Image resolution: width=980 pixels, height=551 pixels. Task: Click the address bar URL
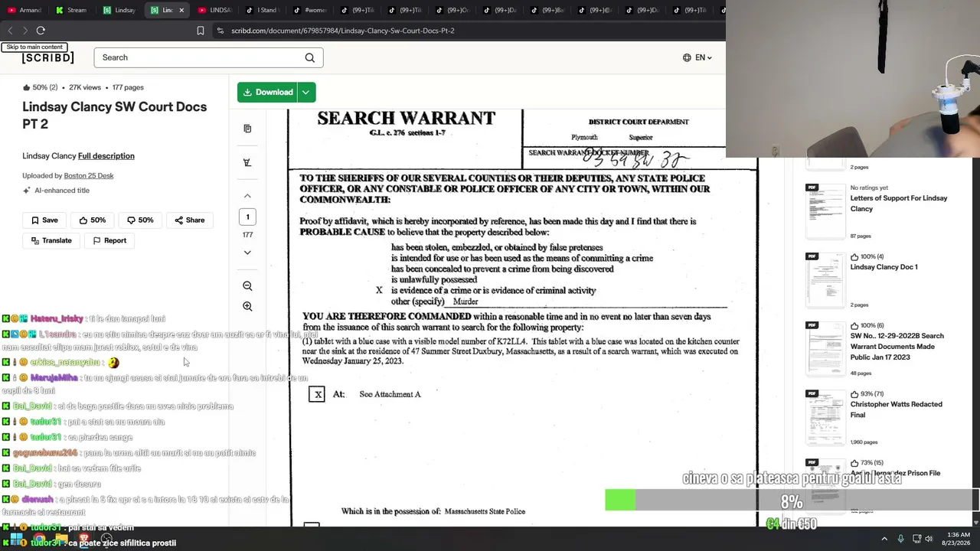343,31
